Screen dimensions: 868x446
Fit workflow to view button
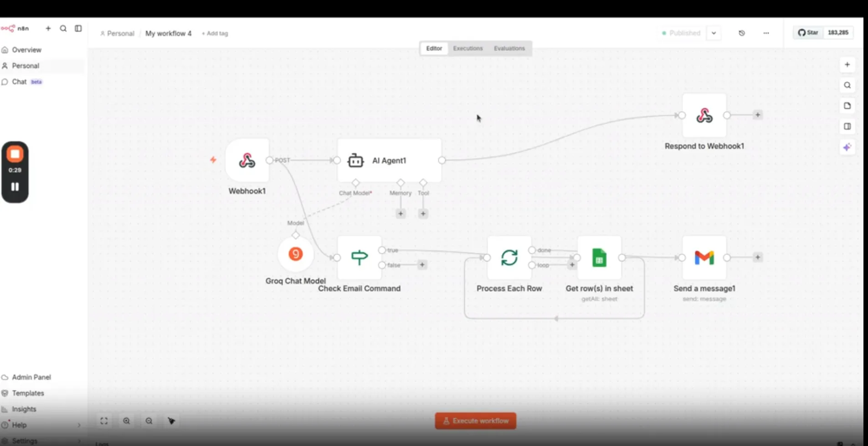[x=104, y=421]
